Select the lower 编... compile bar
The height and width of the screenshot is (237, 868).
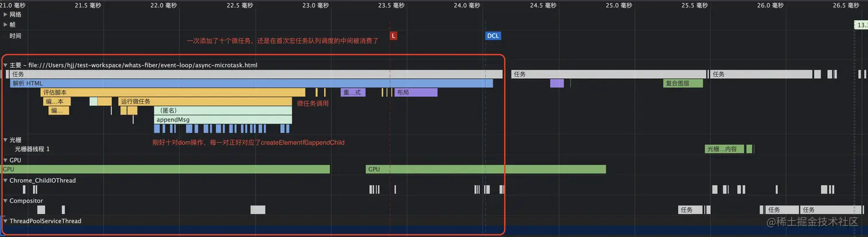pos(59,110)
